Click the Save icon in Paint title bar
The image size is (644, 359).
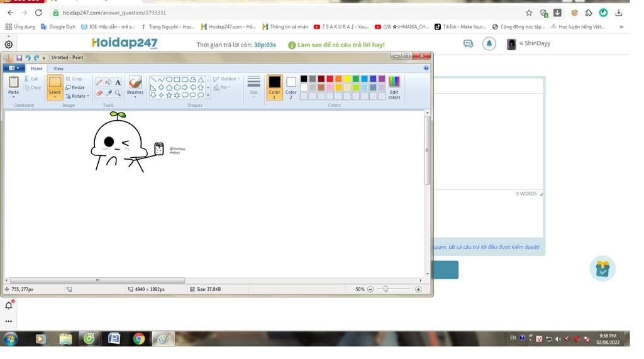pyautogui.click(x=19, y=57)
